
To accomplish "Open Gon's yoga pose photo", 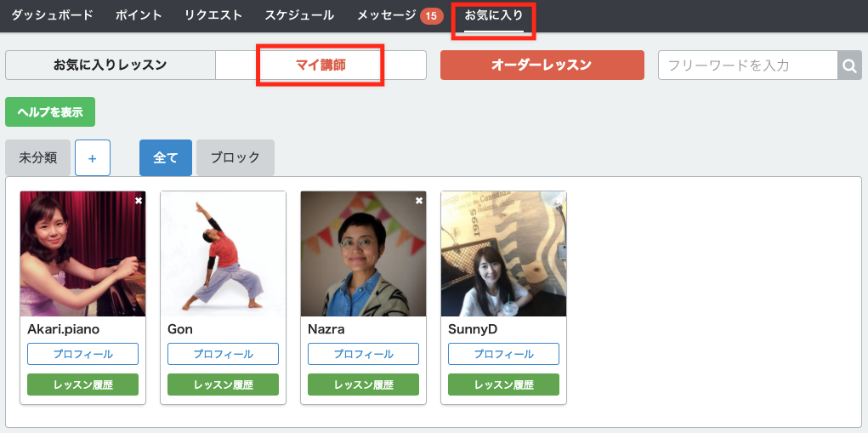I will [223, 254].
